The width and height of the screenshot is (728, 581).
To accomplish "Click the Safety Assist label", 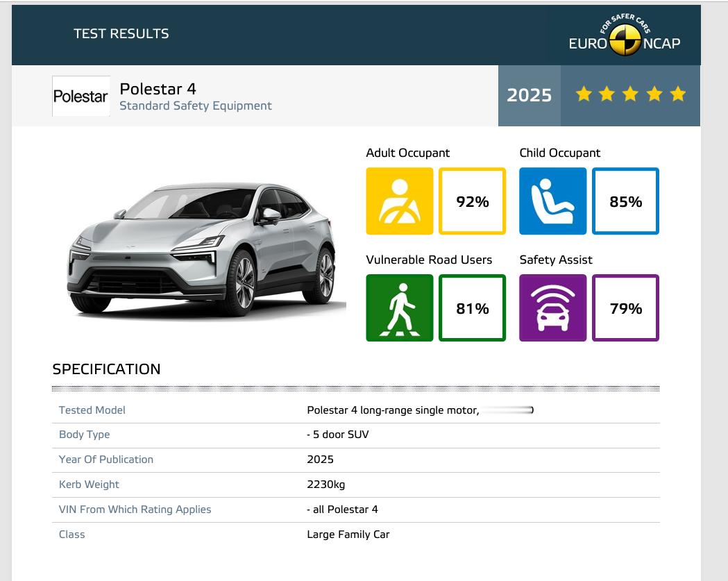I will [x=556, y=260].
